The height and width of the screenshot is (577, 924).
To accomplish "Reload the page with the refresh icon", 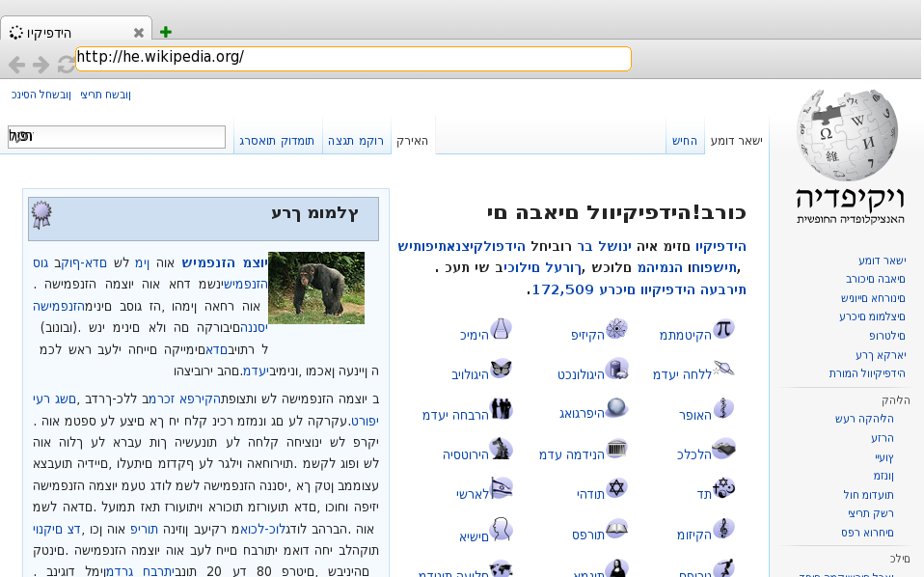I will (66, 65).
